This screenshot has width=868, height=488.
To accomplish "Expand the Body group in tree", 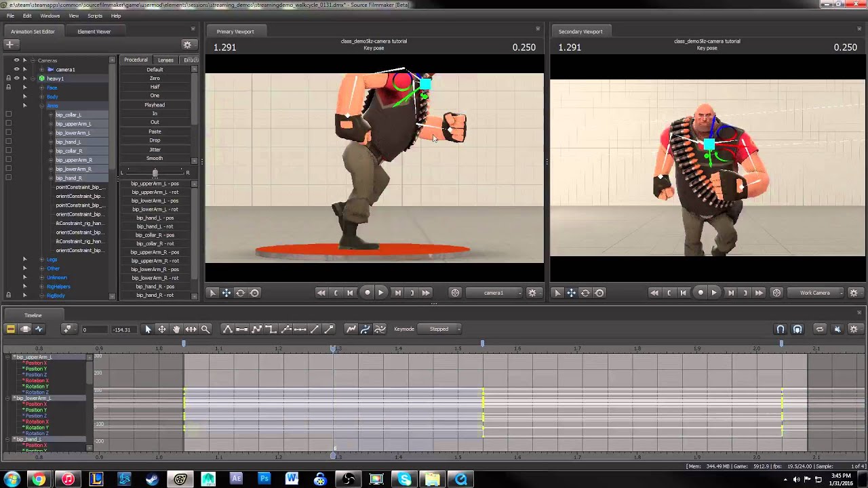I will [41, 96].
